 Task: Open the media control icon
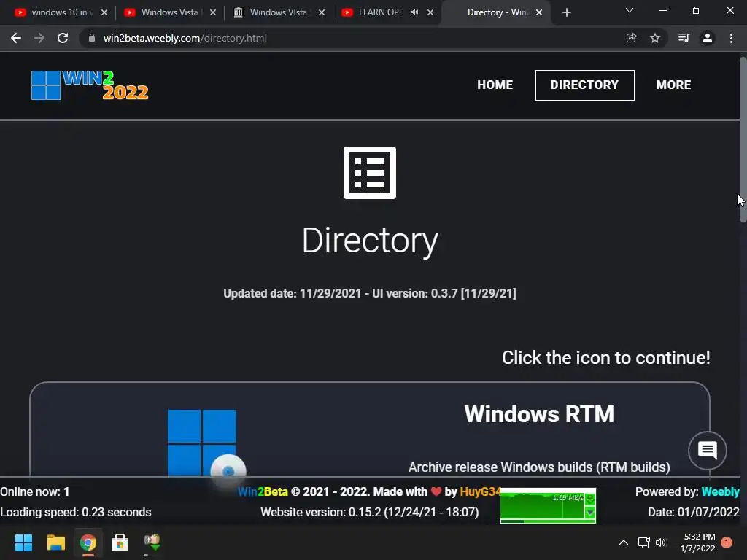[x=684, y=38]
